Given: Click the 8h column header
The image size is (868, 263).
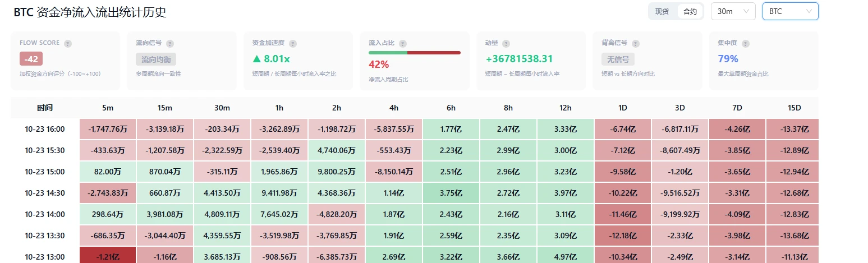Looking at the screenshot, I should pyautogui.click(x=509, y=108).
